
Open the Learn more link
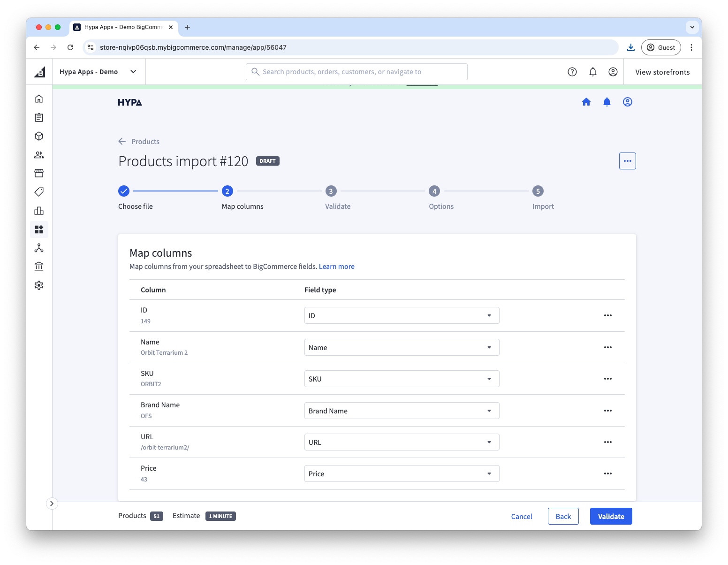[x=336, y=266]
